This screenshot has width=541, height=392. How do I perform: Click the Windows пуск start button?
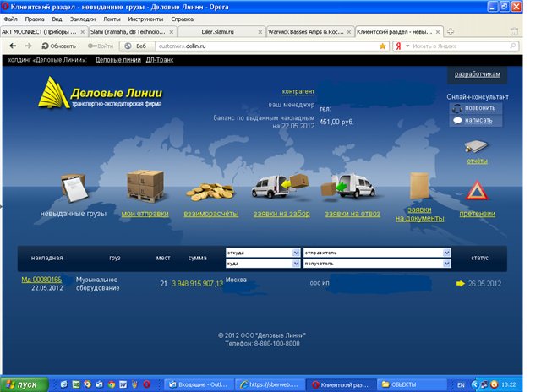(x=24, y=384)
